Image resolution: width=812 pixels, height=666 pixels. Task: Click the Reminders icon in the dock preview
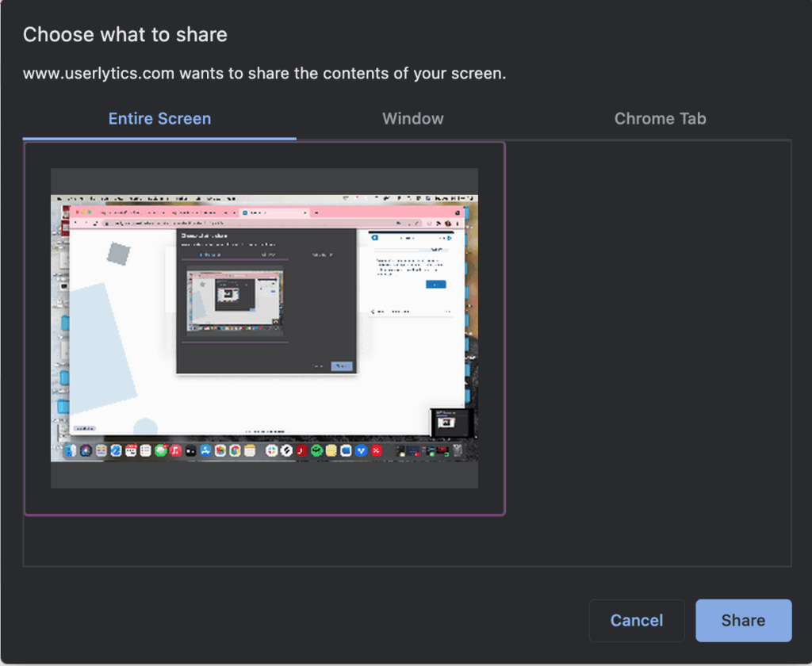pos(146,450)
